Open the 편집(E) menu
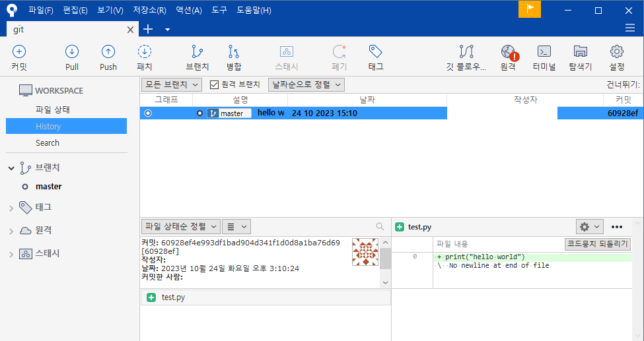Image resolution: width=644 pixels, height=341 pixels. (x=75, y=11)
